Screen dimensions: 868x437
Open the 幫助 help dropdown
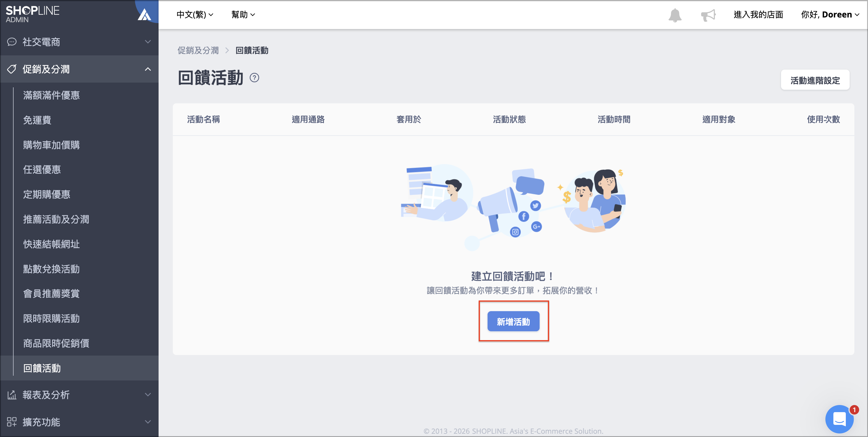[243, 15]
